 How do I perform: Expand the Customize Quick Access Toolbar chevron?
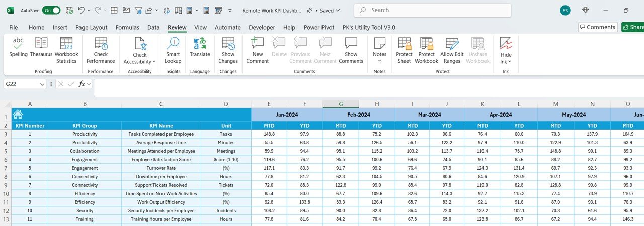tap(230, 10)
